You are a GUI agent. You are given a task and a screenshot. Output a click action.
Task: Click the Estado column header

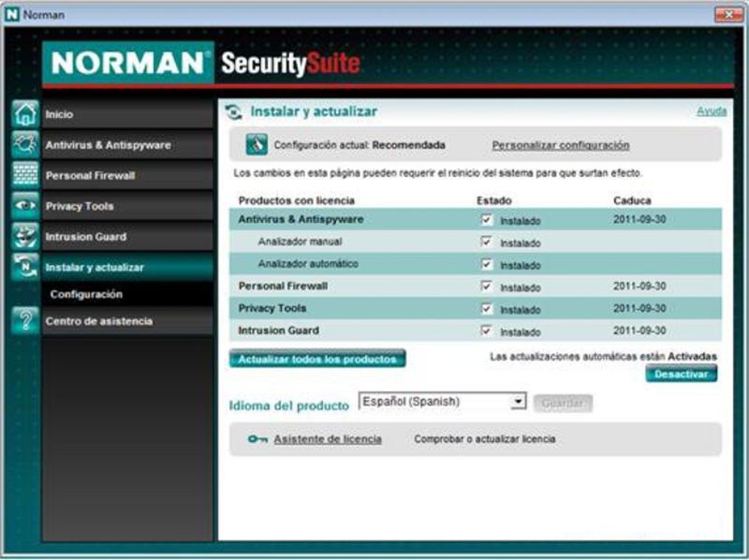tap(494, 200)
